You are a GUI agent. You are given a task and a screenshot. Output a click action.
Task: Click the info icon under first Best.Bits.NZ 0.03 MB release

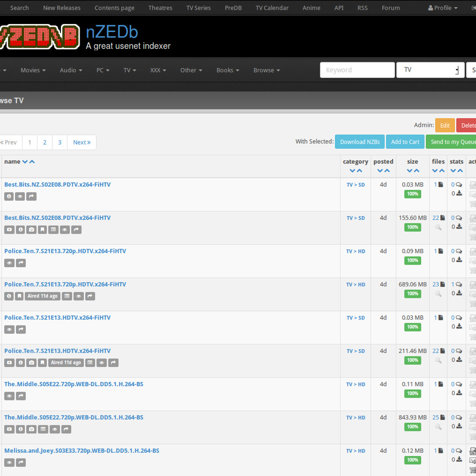9,196
